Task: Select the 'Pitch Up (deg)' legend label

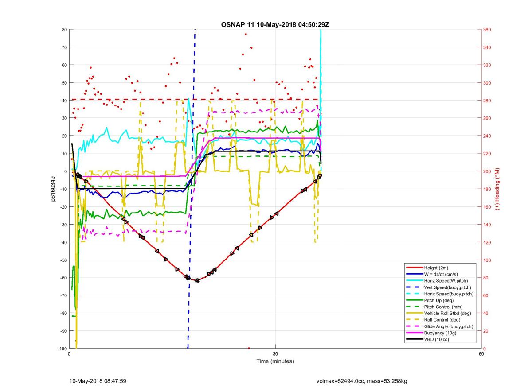Action: 439,300
